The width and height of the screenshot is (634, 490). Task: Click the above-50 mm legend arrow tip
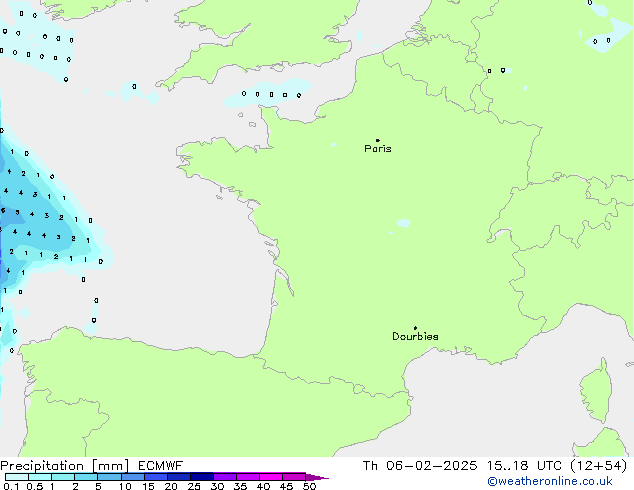coord(317,477)
